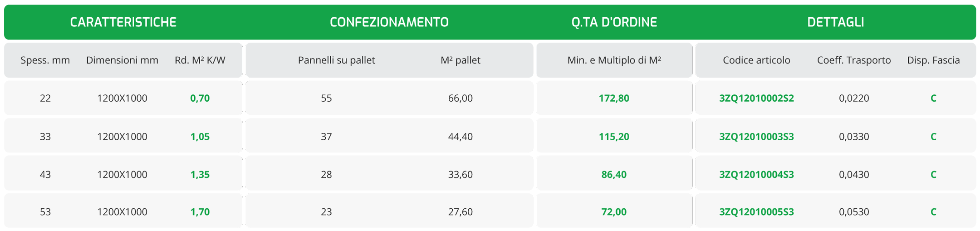The image size is (980, 231).
Task: Click Rd value 1,70
Action: [200, 211]
